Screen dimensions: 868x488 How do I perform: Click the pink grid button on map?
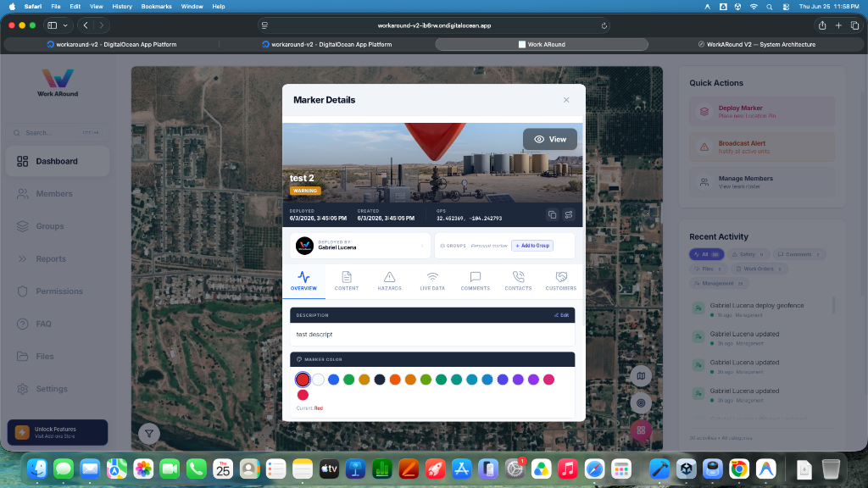(641, 430)
